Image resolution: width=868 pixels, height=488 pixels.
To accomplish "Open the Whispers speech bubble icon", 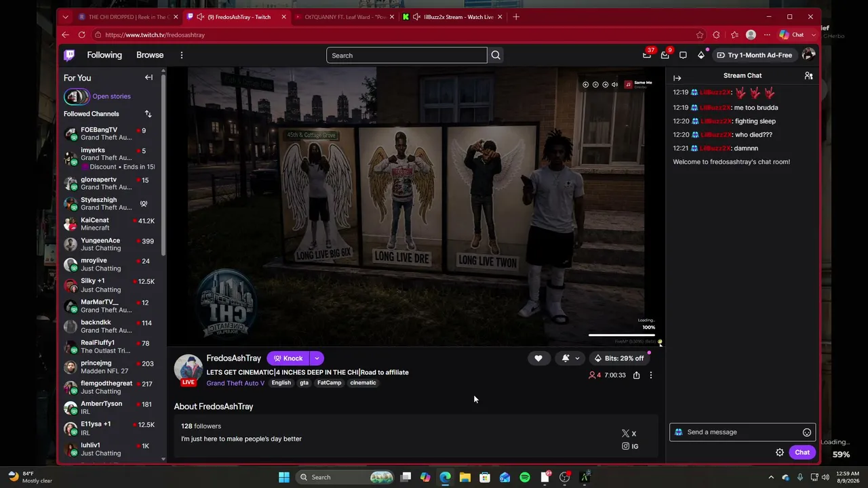I will 683,56.
